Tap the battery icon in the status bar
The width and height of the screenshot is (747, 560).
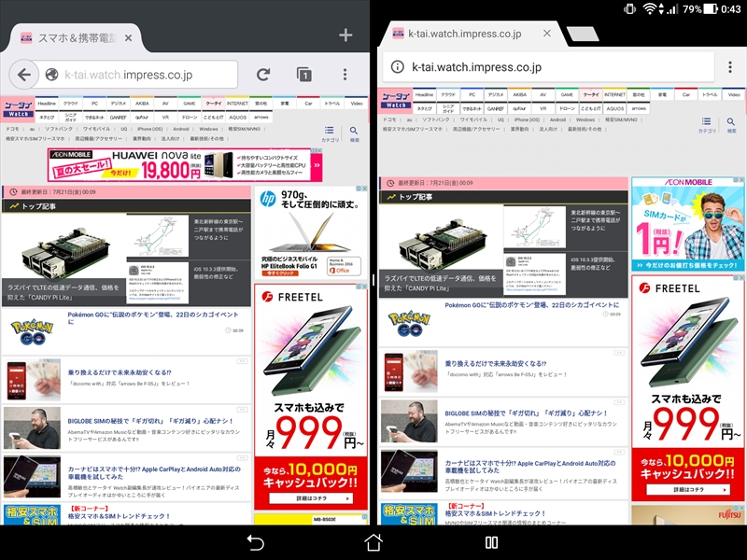pos(711,8)
